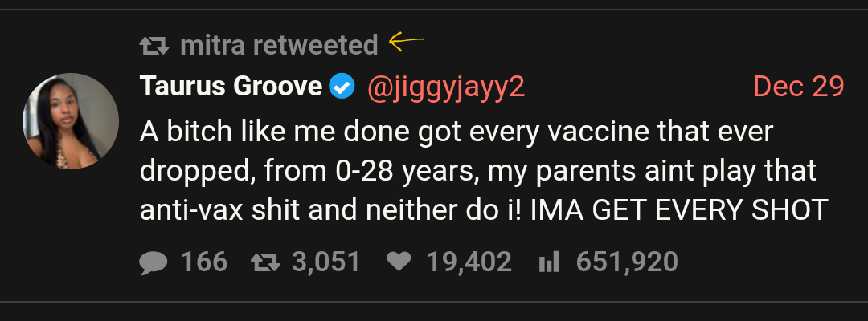
Task: Click the 166 replies count
Action: (x=204, y=262)
